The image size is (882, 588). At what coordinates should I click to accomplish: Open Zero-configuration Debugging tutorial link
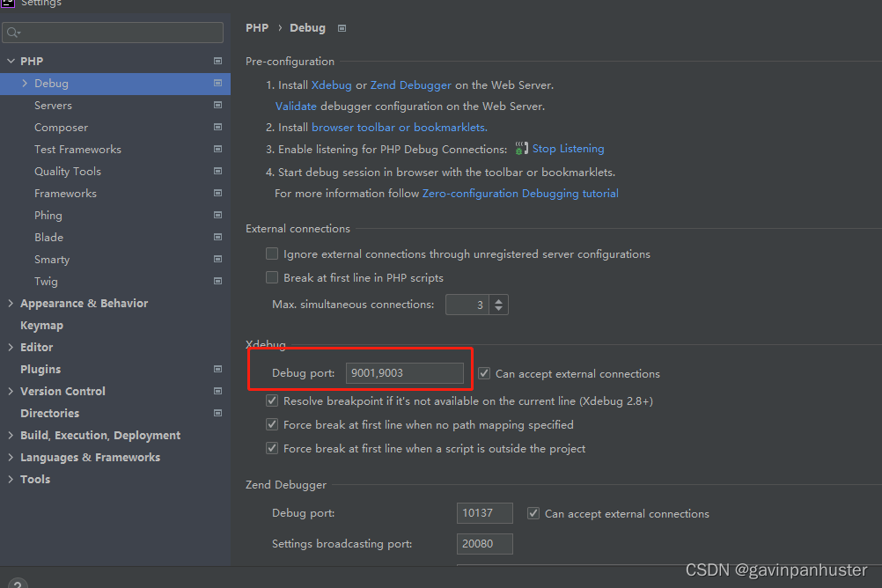point(520,193)
